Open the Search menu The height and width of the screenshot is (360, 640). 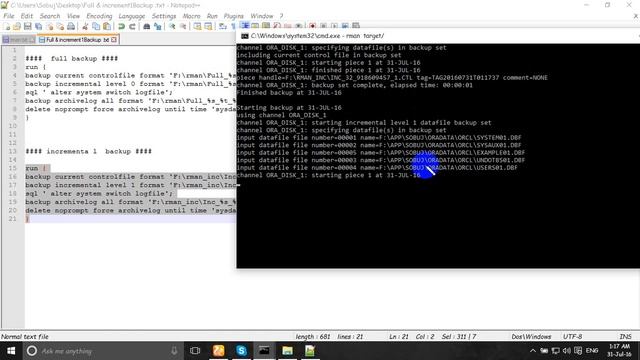(50, 16)
